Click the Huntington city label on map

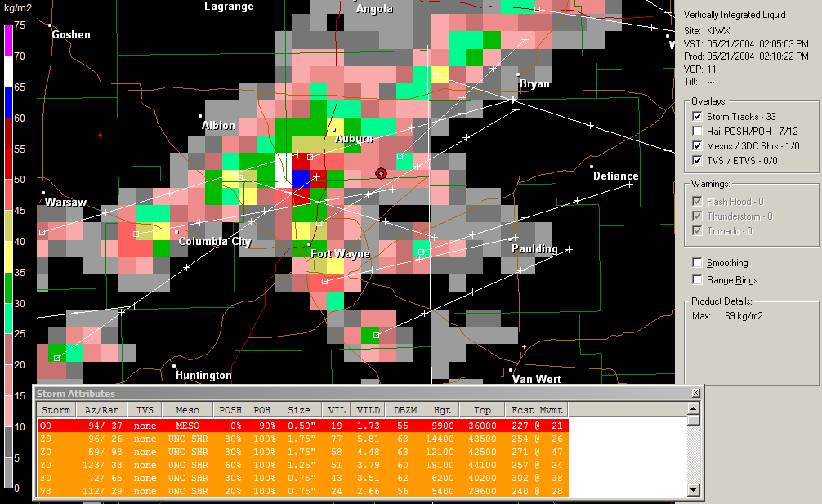point(203,375)
